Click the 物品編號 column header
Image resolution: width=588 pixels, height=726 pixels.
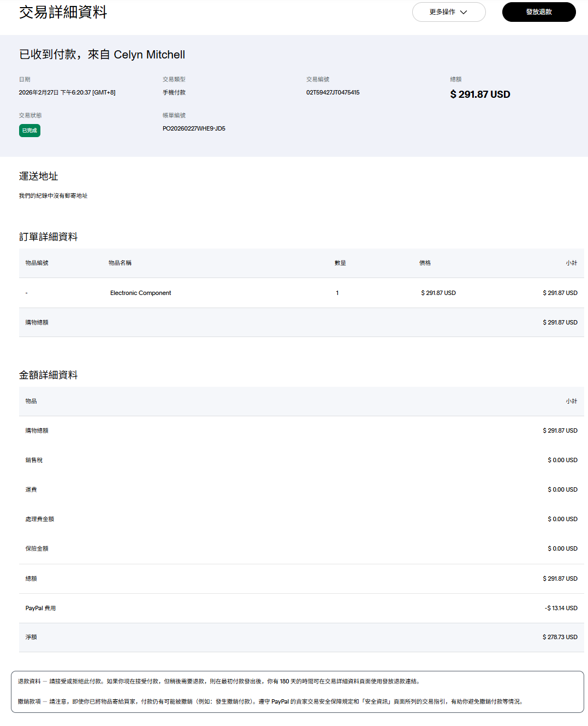click(x=37, y=263)
